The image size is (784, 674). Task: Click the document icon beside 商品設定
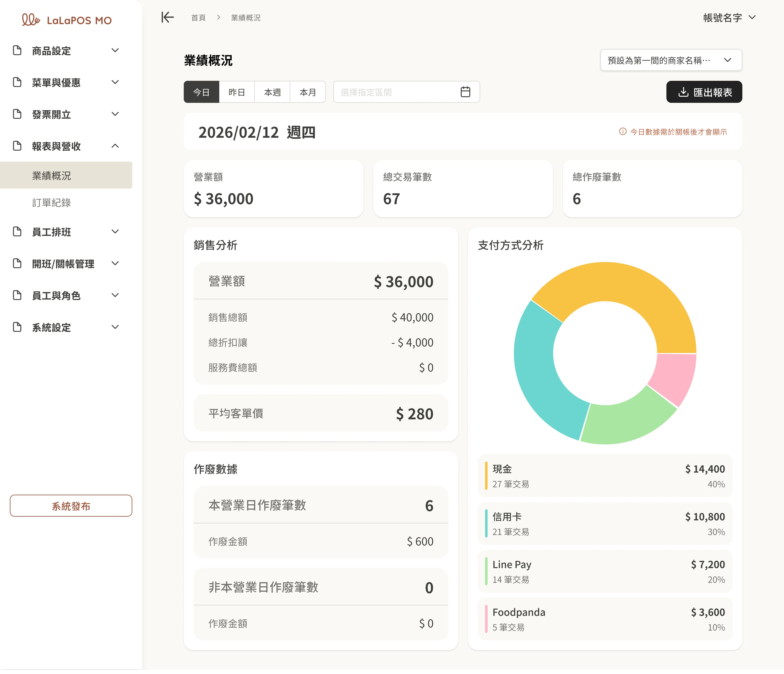pos(17,50)
